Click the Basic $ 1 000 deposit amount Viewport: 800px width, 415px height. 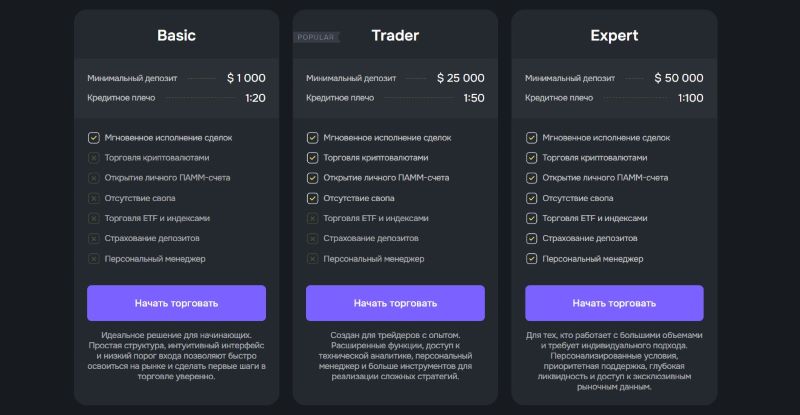pos(246,78)
